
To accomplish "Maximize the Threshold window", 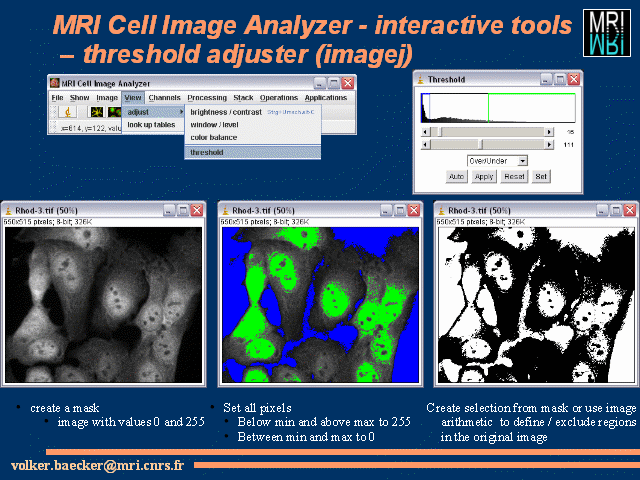I will tap(560, 79).
